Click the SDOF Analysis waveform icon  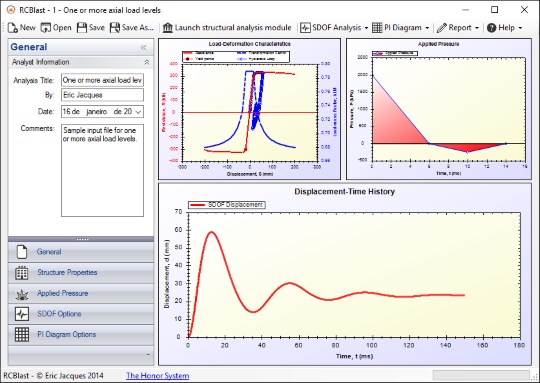[x=305, y=28]
